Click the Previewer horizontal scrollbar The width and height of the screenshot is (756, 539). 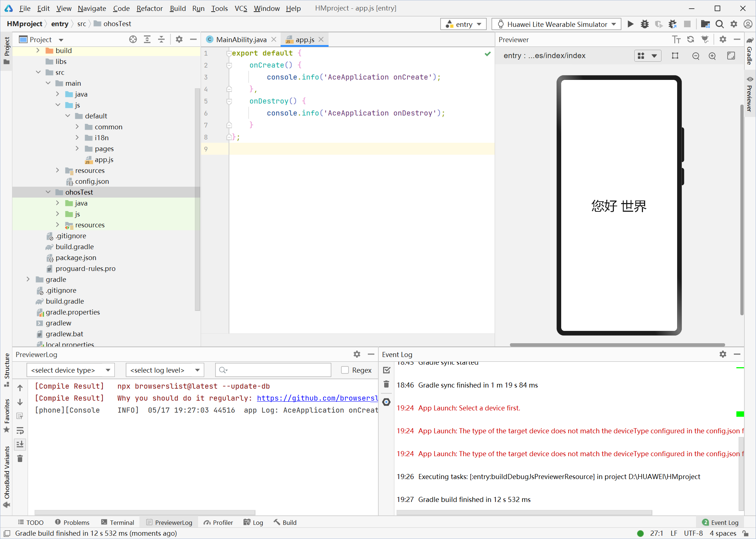pyautogui.click(x=617, y=345)
